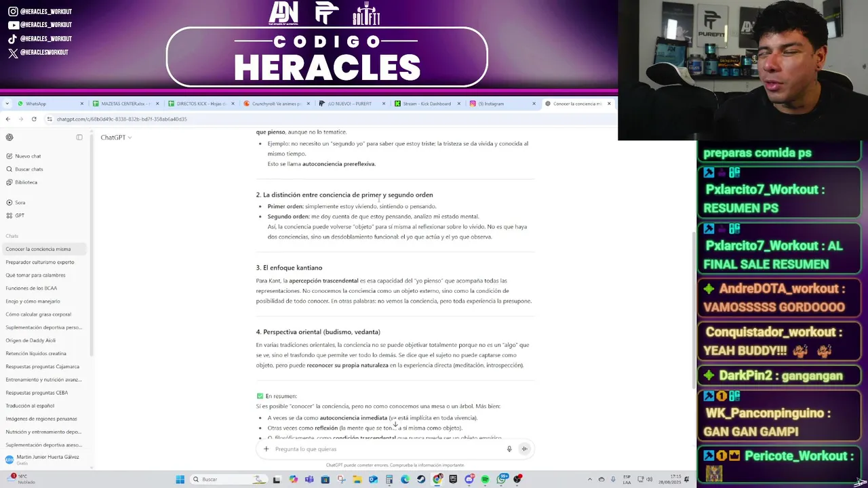Switch to the ¡LO NUEVO! – PUREFIT tab
Screen dimensions: 868x488
click(351, 104)
